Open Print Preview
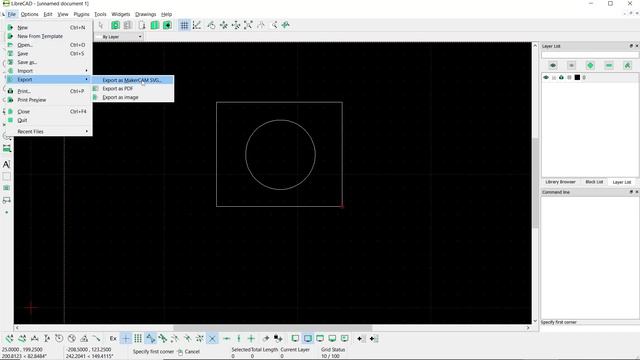Screen dimensions: 640x360 pyautogui.click(x=48, y=100)
